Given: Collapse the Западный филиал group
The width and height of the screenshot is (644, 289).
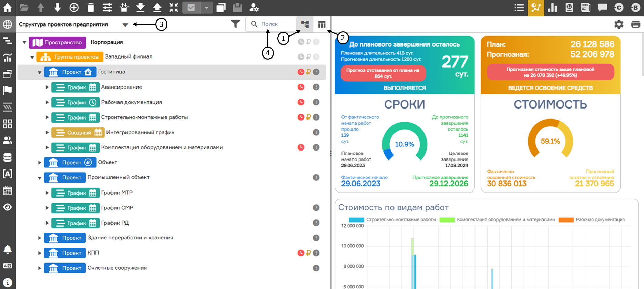Looking at the screenshot, I should pos(32,57).
